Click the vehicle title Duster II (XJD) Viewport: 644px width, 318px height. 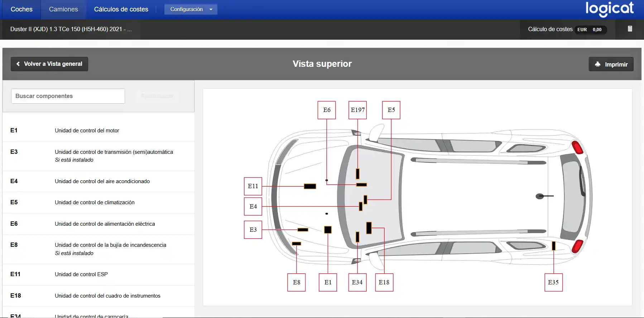(71, 29)
